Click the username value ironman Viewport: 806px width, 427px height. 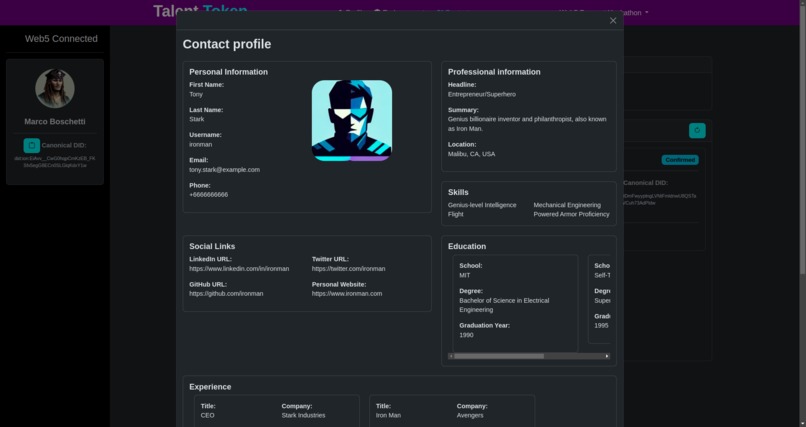(x=200, y=144)
